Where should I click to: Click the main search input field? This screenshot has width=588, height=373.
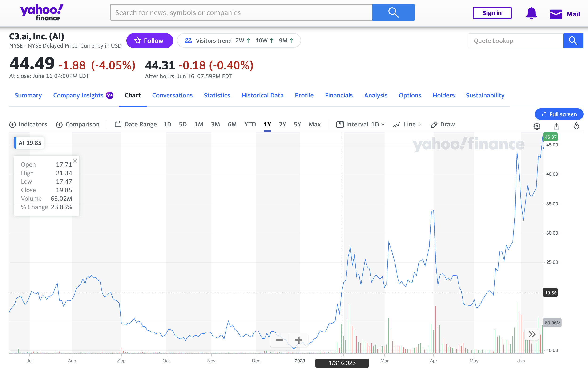pos(241,12)
